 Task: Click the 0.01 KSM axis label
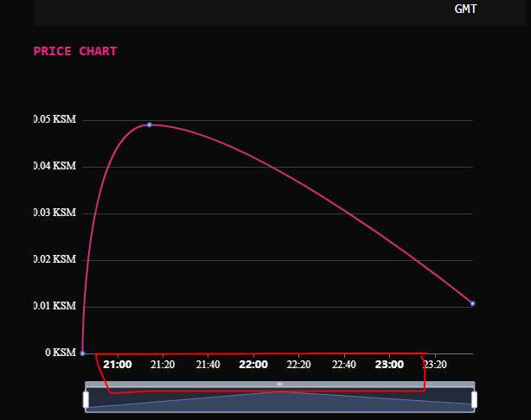(54, 306)
